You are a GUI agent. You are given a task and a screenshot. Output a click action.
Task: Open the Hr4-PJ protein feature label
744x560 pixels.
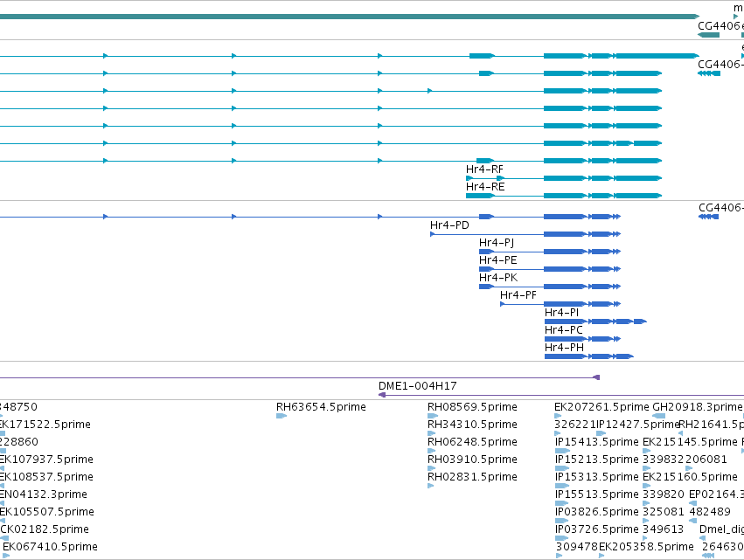coord(497,243)
